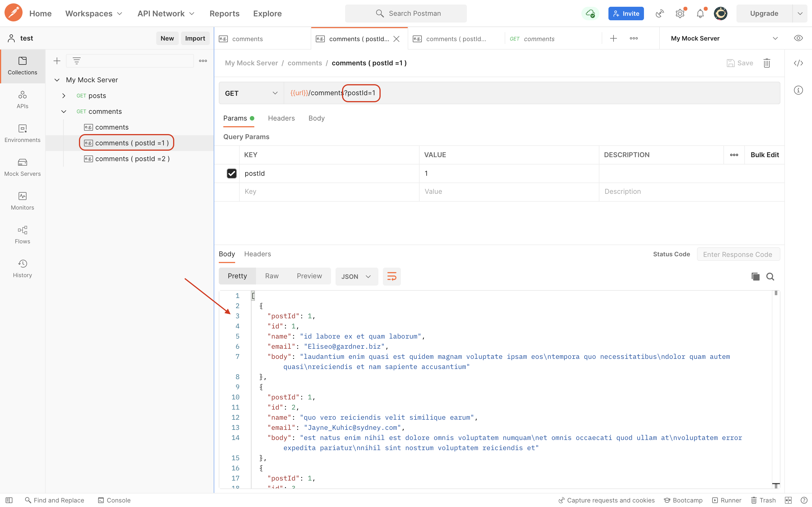
Task: Expand the posts request in the tree
Action: (64, 95)
